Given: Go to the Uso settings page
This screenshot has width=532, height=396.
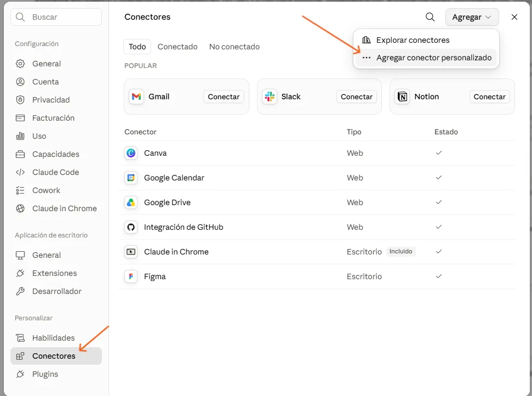Looking at the screenshot, I should 56,136.
